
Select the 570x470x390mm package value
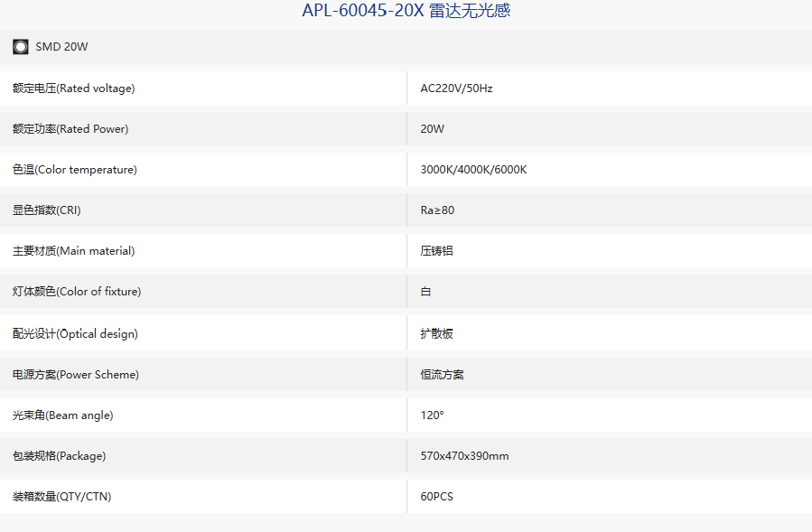tap(464, 456)
